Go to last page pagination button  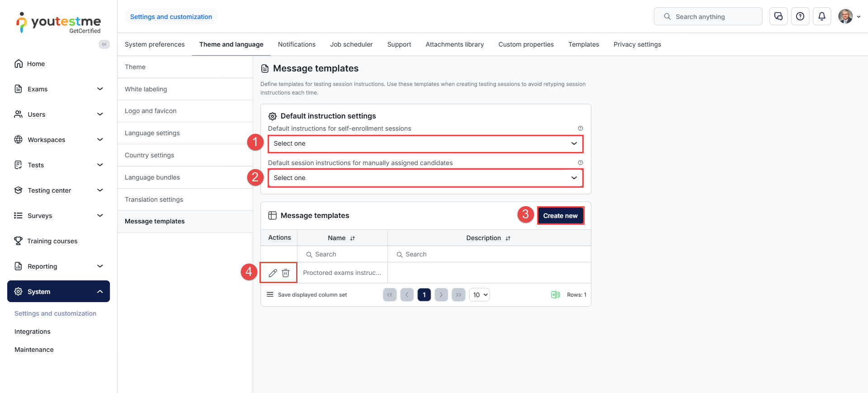point(458,295)
